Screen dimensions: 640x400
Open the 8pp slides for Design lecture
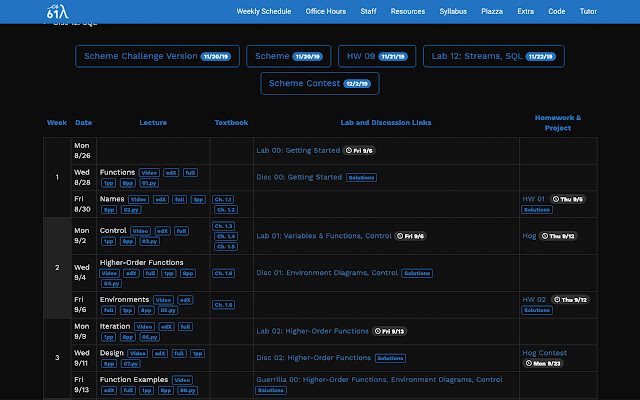[109, 364]
